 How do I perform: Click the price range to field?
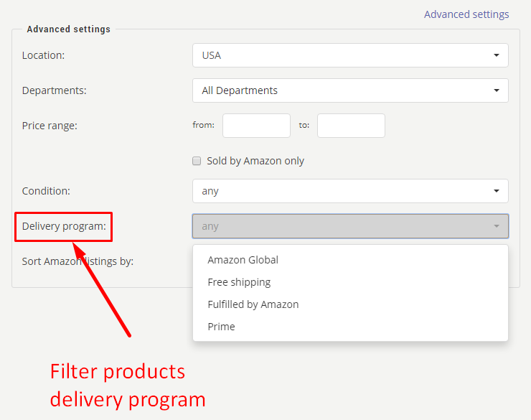tap(351, 126)
